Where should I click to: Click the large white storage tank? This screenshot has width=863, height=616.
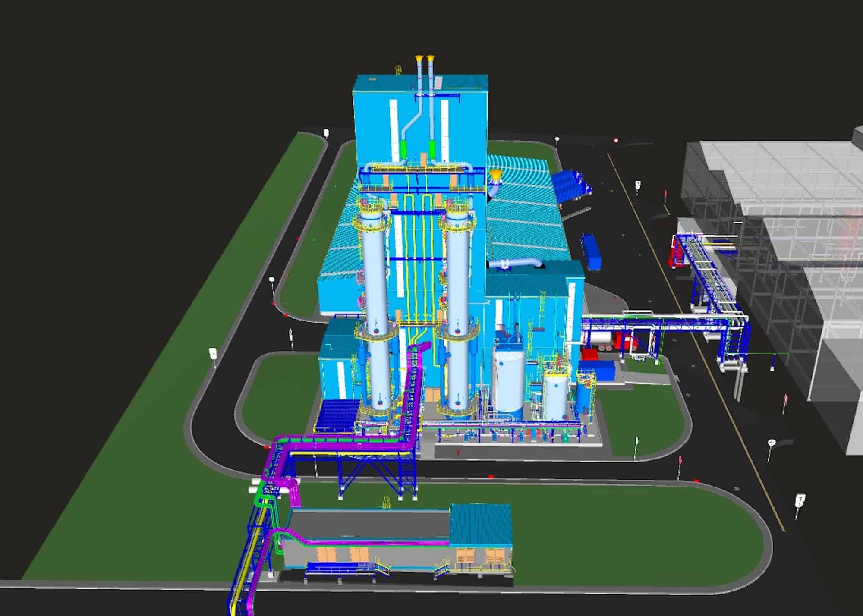pyautogui.click(x=508, y=381)
